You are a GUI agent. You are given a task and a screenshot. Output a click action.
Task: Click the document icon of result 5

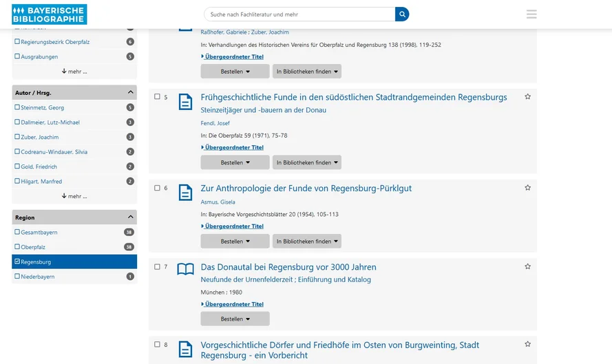click(x=185, y=102)
